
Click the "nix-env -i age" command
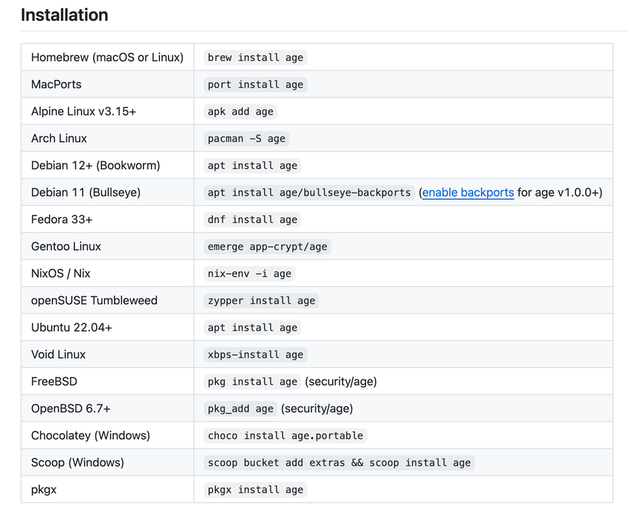tap(249, 273)
